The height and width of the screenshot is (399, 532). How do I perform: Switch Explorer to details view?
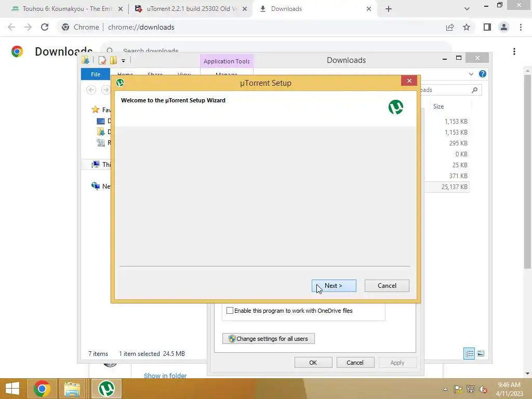(469, 353)
